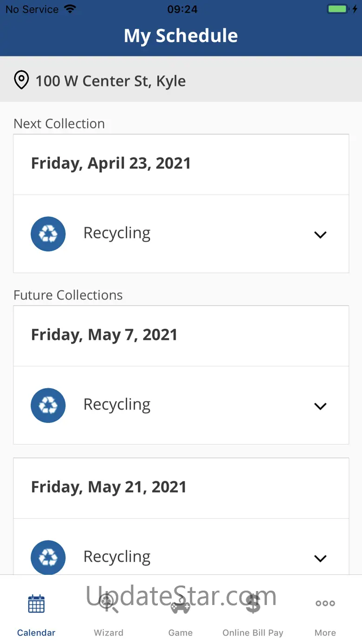Open the More options dots
Screen dimensions: 362x644
click(x=325, y=604)
